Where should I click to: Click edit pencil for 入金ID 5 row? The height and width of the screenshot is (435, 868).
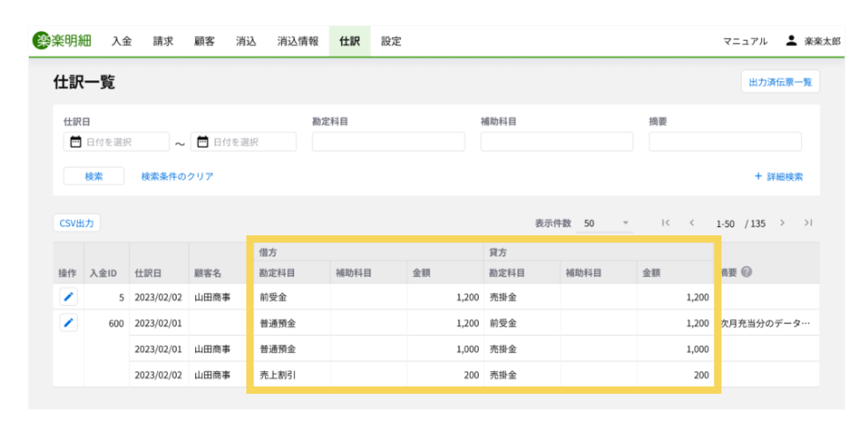pyautogui.click(x=68, y=297)
